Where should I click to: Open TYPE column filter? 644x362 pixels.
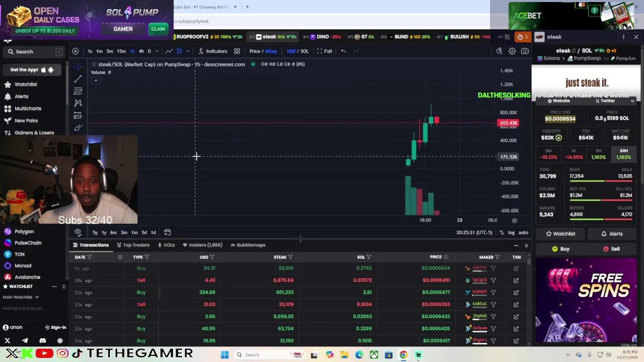(148, 257)
